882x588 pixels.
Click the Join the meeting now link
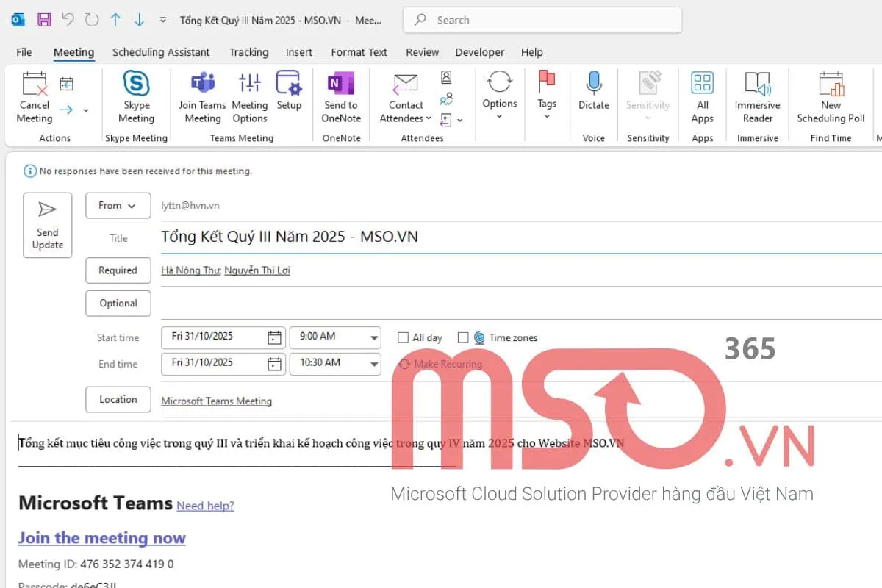coord(101,537)
